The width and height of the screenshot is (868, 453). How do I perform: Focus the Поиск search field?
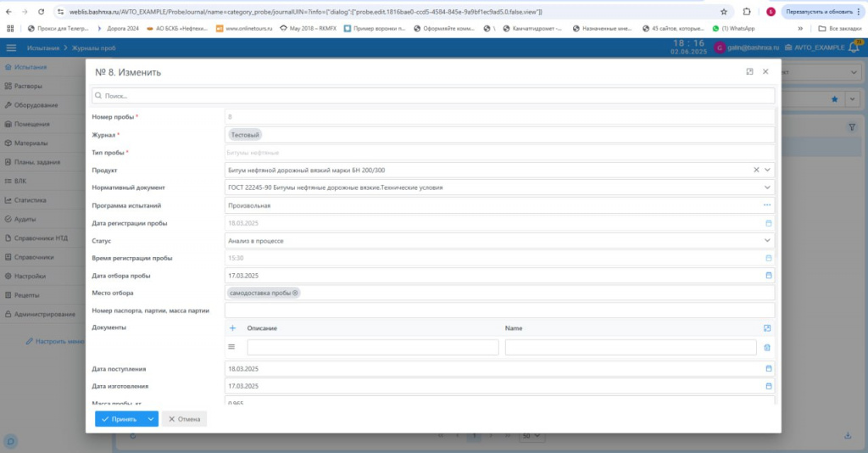click(433, 96)
